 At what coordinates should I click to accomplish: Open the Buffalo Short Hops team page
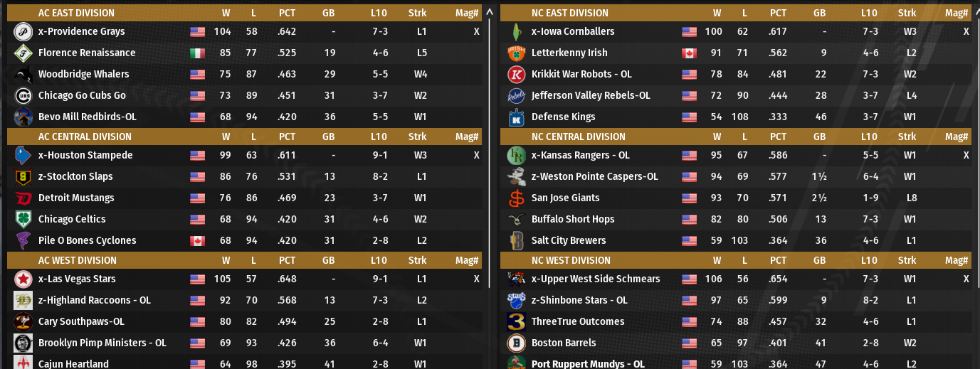572,220
